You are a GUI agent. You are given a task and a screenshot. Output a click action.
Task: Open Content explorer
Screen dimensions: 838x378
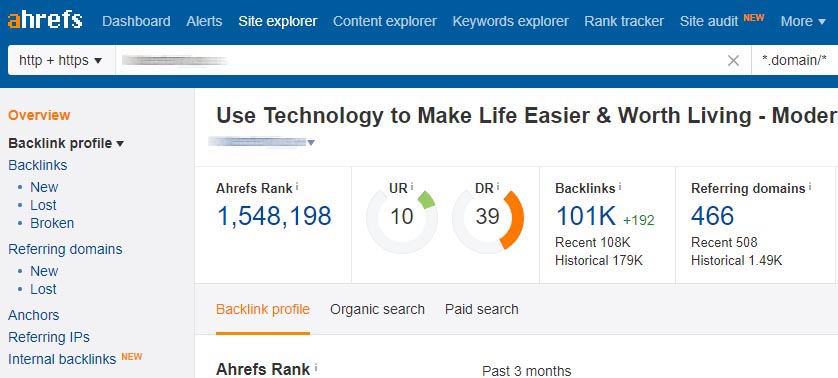click(x=385, y=21)
